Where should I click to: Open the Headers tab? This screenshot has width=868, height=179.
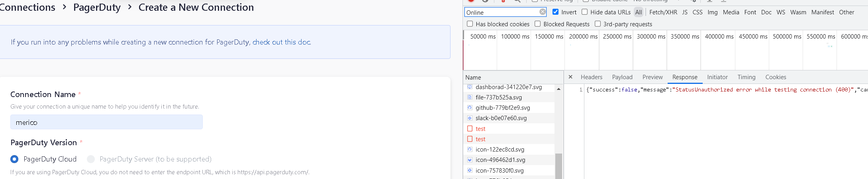[x=592, y=77]
